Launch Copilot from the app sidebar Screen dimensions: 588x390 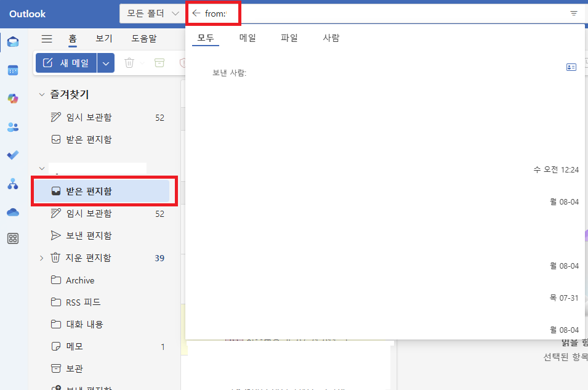13,99
